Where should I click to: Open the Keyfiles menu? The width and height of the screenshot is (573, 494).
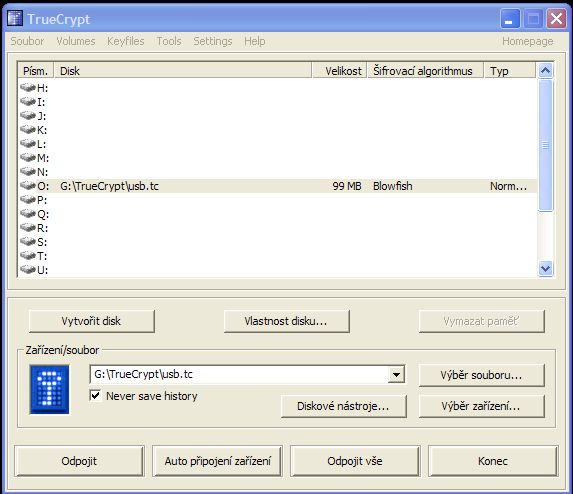tap(126, 41)
